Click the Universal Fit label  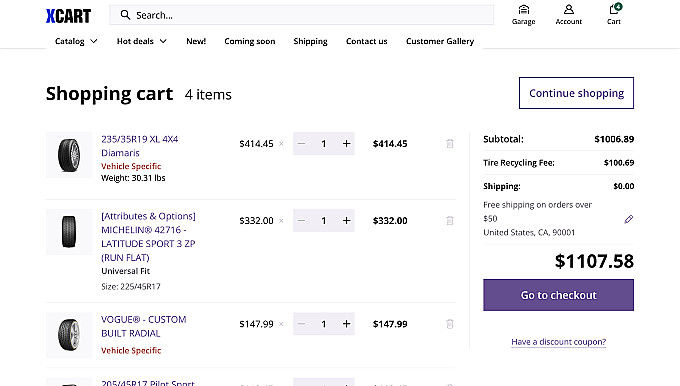pos(126,271)
